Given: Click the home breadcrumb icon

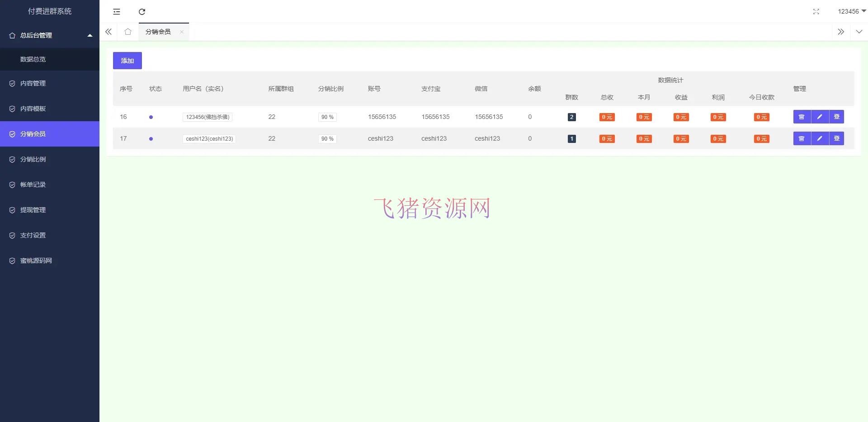Looking at the screenshot, I should pos(128,32).
